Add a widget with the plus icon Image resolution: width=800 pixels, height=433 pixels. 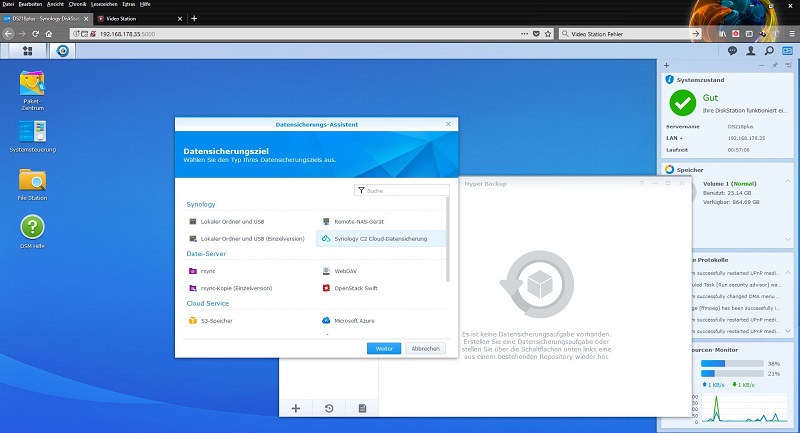(x=666, y=65)
